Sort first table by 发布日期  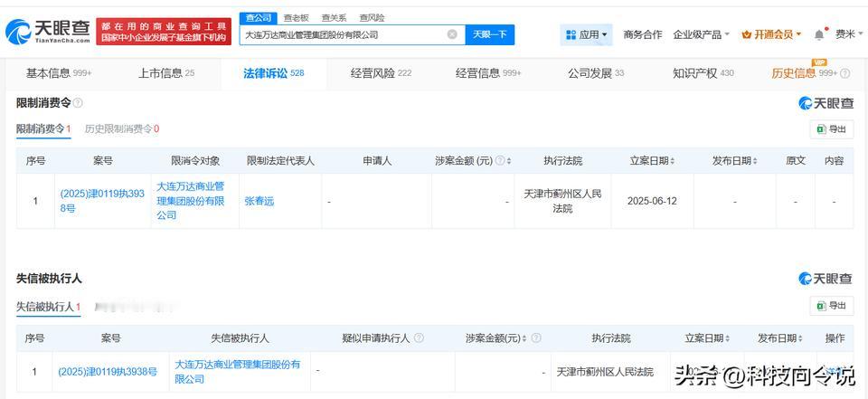pyautogui.click(x=755, y=161)
